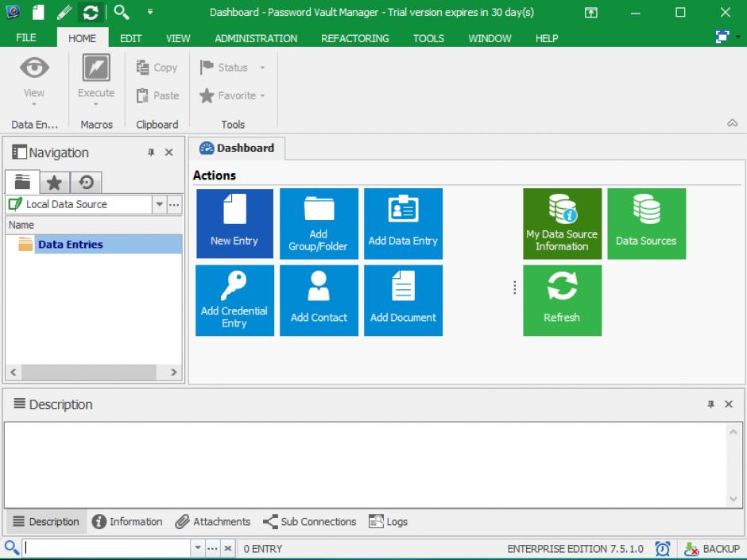Switch to the recent history tab in Navigation

point(87,183)
